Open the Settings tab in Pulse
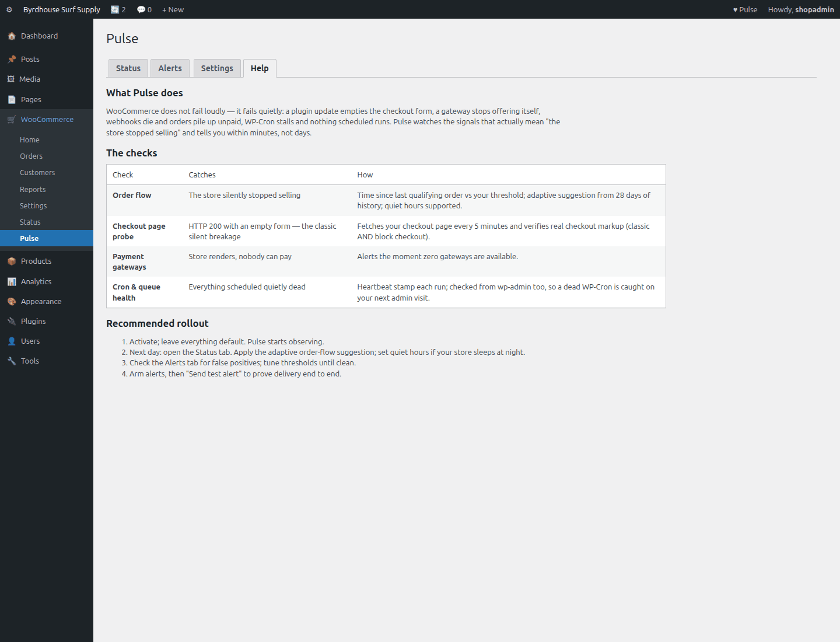This screenshot has width=840, height=642. pos(217,68)
